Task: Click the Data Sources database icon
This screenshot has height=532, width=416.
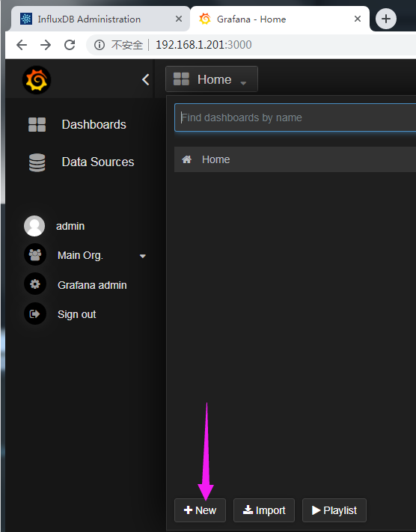Action: coord(37,162)
